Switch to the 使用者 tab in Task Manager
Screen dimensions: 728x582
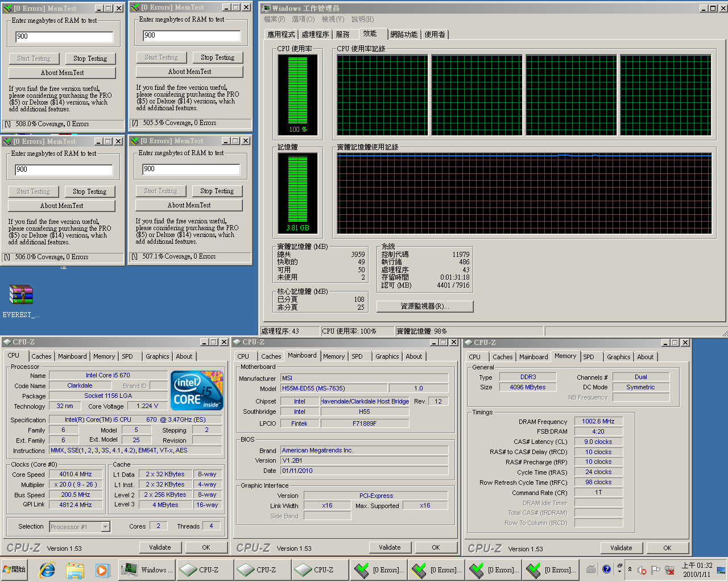pos(435,35)
